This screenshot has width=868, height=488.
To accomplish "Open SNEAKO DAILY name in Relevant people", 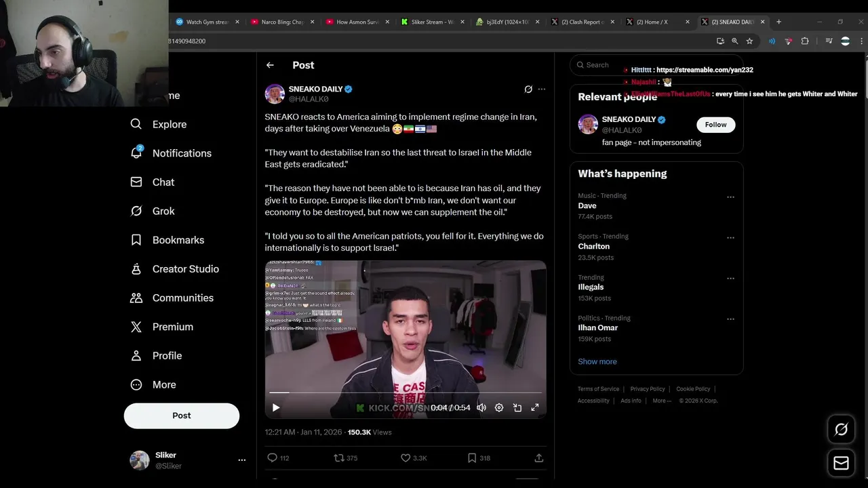I will [x=629, y=119].
